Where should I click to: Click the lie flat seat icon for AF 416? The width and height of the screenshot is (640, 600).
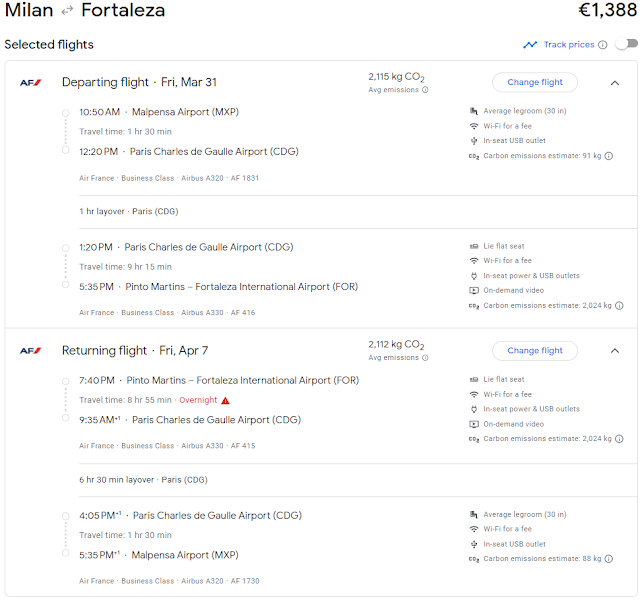click(473, 246)
